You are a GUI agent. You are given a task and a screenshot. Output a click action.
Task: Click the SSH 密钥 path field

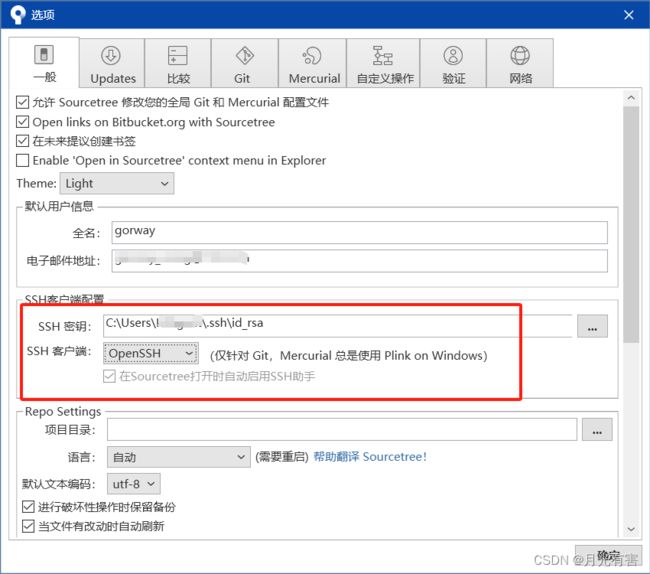338,326
